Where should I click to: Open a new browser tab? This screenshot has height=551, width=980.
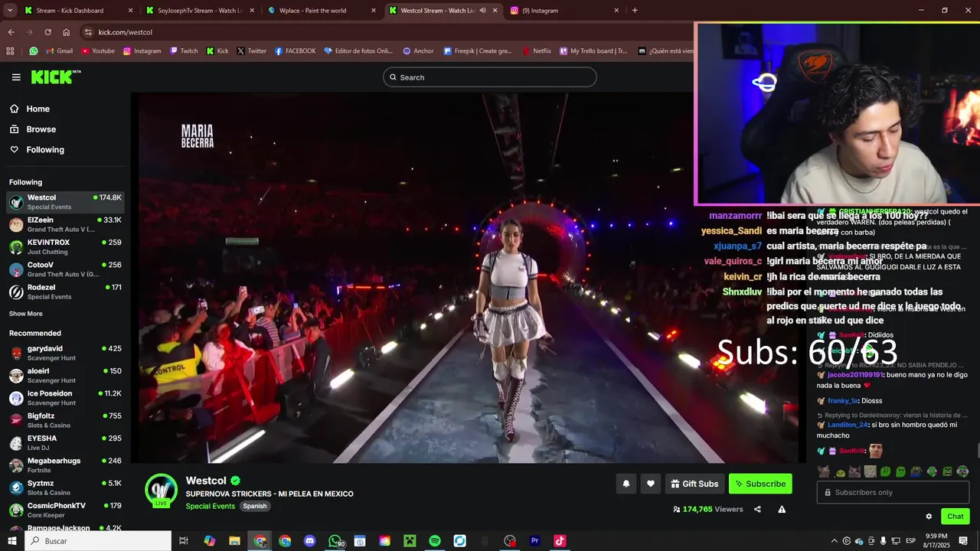635,11
